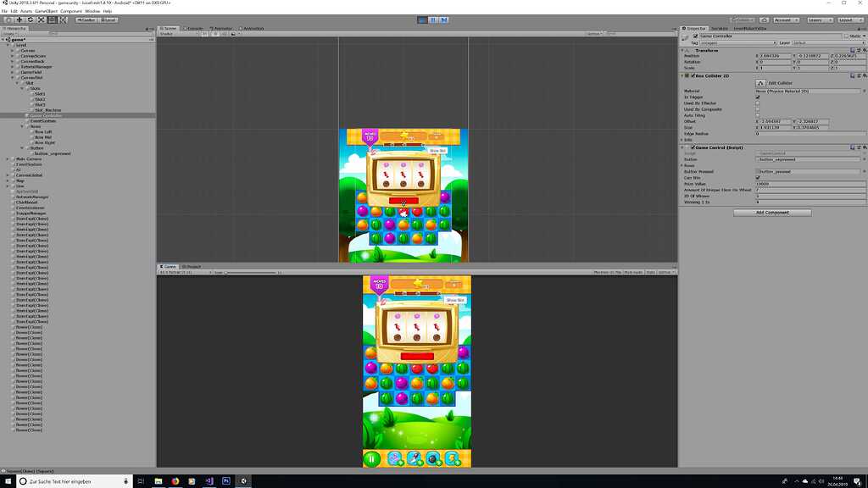868x488 pixels.
Task: Enable Is Trigger on the Box Collider 2D
Action: (758, 96)
